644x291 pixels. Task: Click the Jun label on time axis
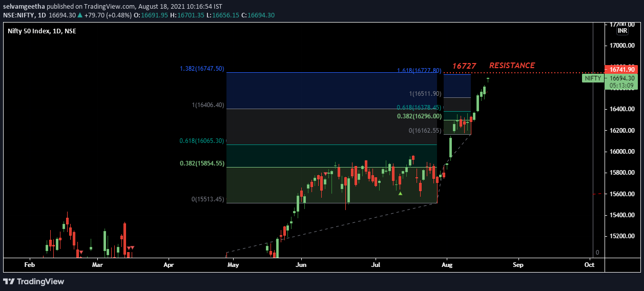(301, 265)
